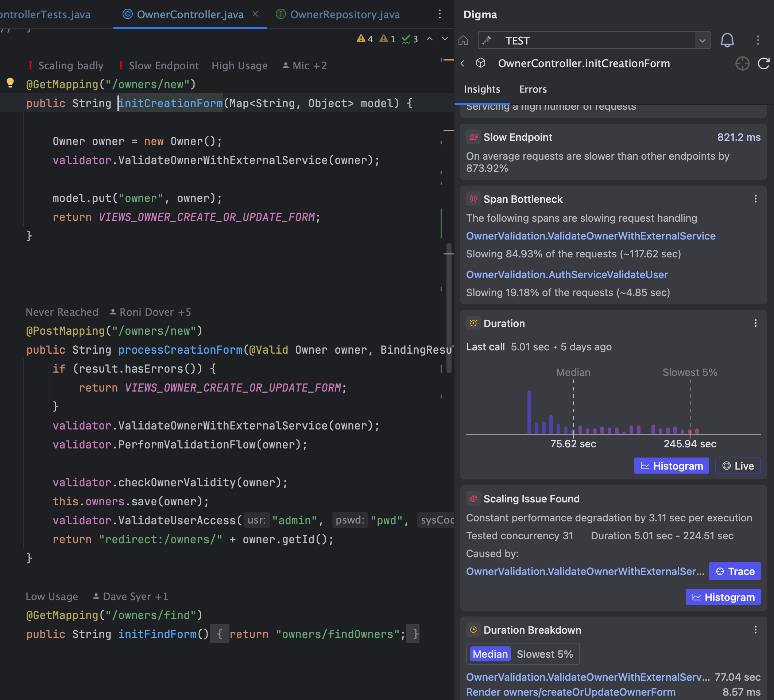Click the Scaling badly code lens
This screenshot has height=700, width=774.
[x=66, y=66]
